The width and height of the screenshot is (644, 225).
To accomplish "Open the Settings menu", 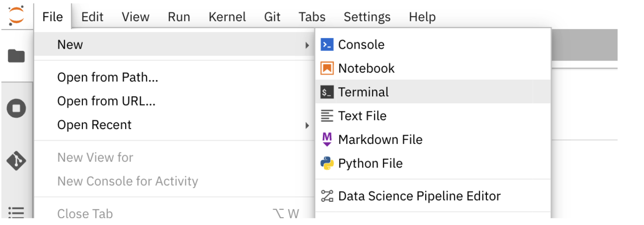I will pos(367,17).
